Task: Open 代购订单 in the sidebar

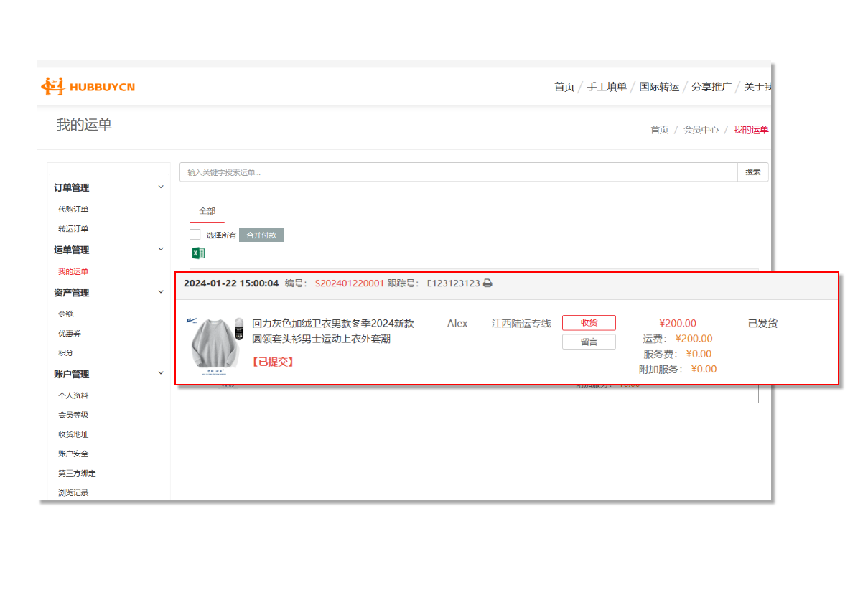Action: pyautogui.click(x=73, y=210)
